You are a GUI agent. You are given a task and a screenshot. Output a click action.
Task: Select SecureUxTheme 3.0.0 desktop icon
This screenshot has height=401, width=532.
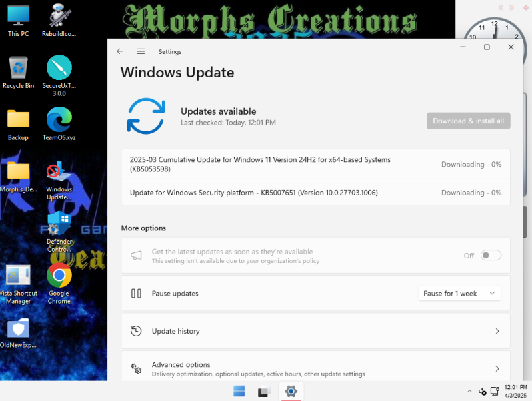tap(59, 76)
